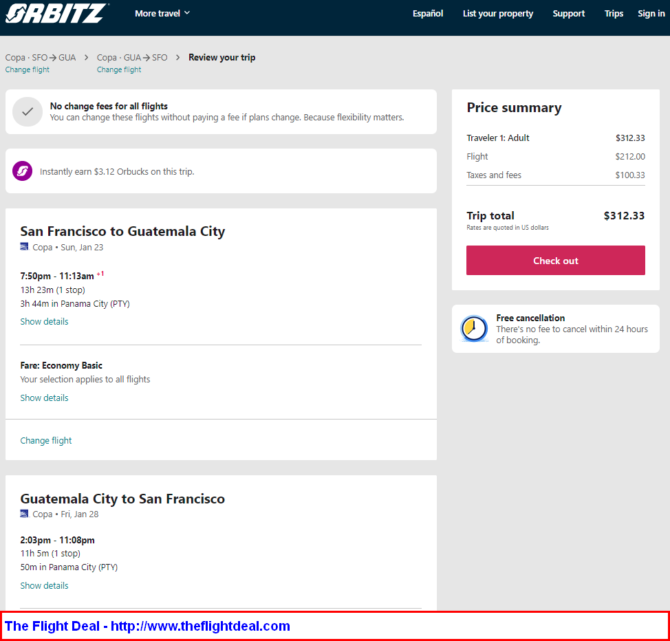Image resolution: width=670 pixels, height=641 pixels.
Task: Click the Copa airline logo for Sun, Jan 23
Action: pyautogui.click(x=24, y=247)
